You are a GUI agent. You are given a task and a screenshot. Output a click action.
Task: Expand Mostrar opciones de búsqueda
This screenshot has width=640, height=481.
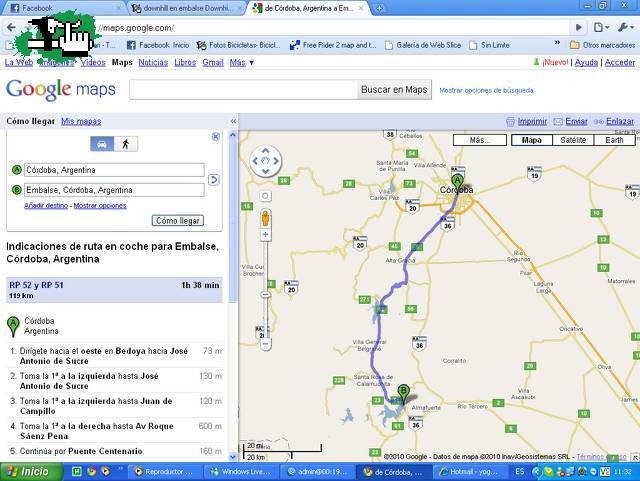click(486, 90)
